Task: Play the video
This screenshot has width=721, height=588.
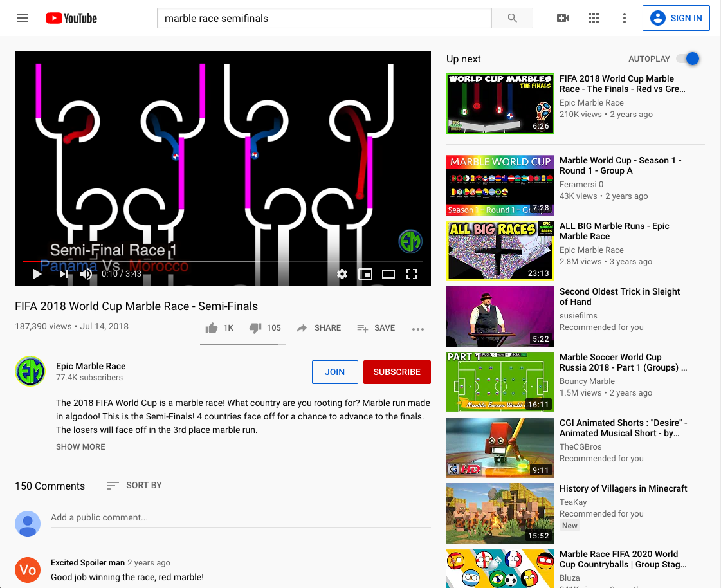Action: [x=38, y=274]
